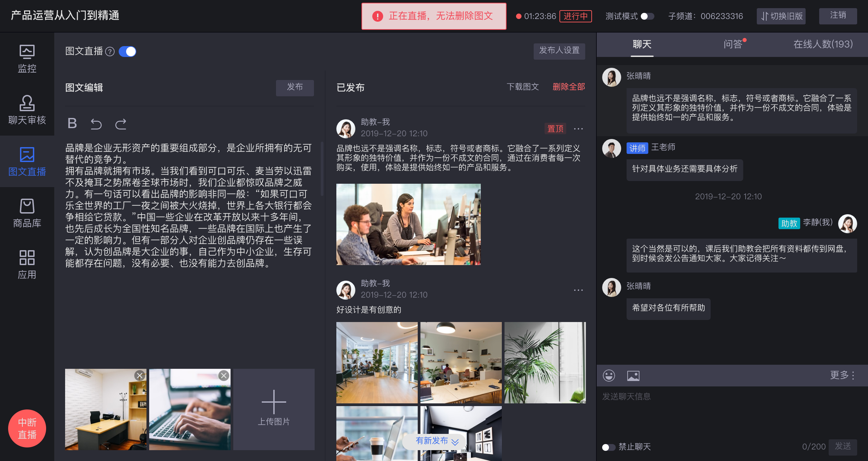Click the 发送 send button

843,447
